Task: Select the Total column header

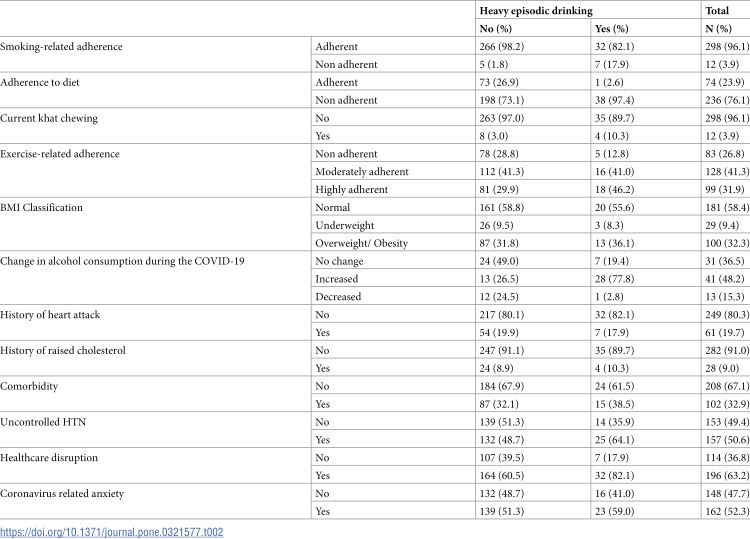Action: click(717, 11)
